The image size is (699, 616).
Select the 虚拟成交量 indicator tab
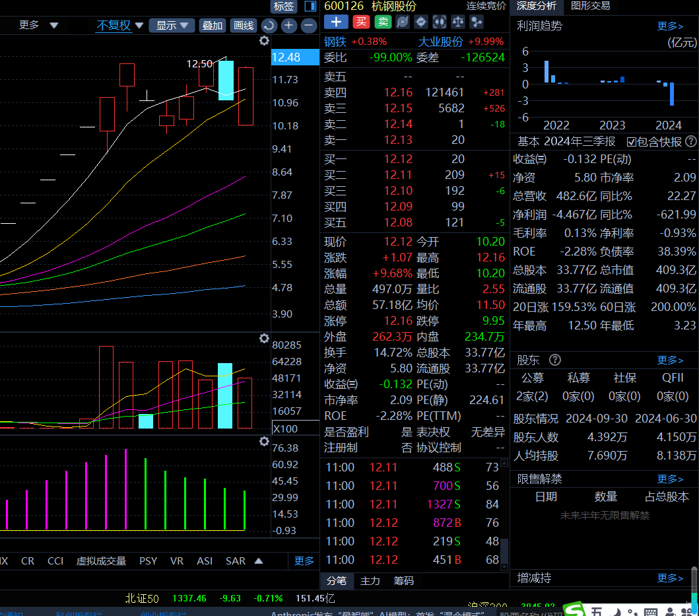click(x=101, y=561)
